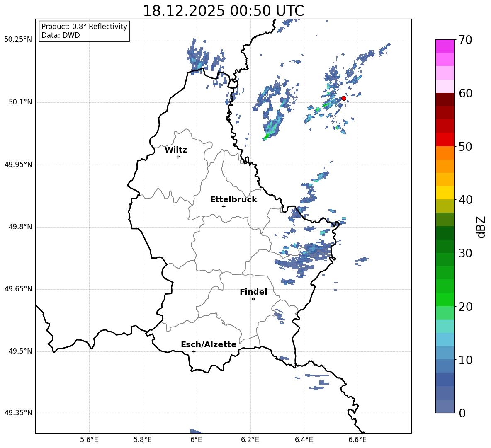Click the colorbar tick label 30

(x=465, y=253)
